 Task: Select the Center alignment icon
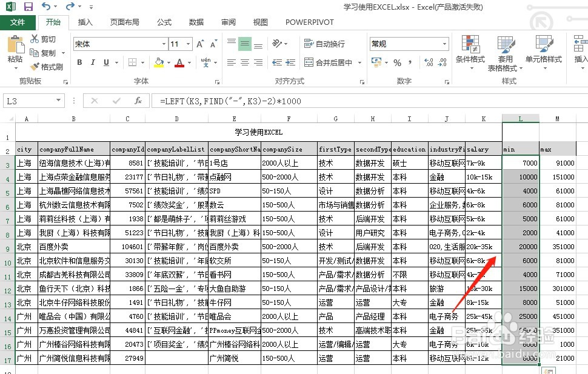[x=245, y=62]
